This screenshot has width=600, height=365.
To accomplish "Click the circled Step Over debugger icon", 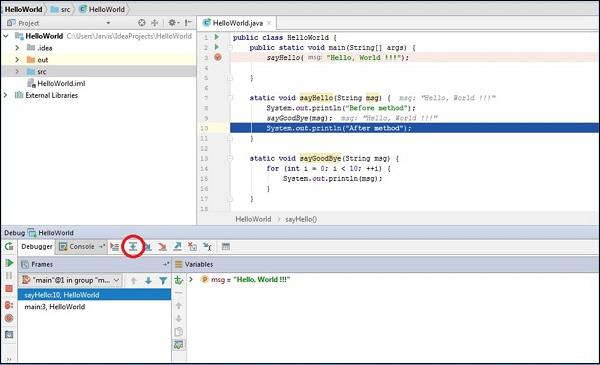I will 133,247.
